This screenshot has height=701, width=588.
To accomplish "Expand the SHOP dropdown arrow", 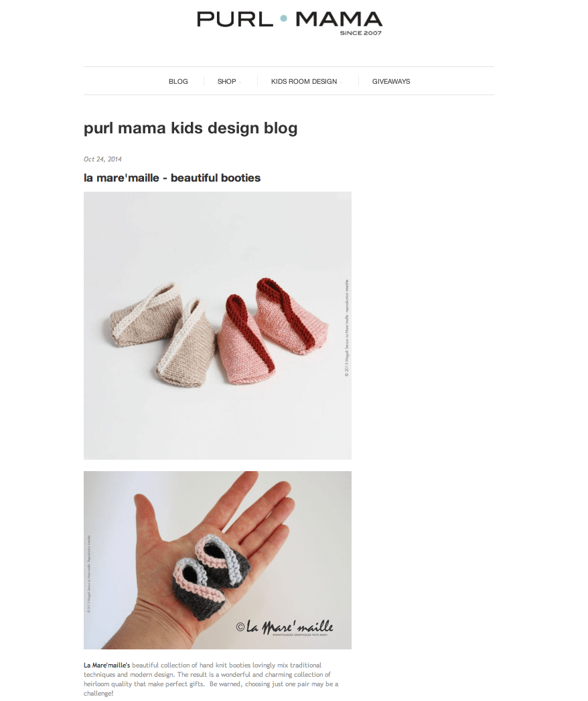I will pos(240,82).
